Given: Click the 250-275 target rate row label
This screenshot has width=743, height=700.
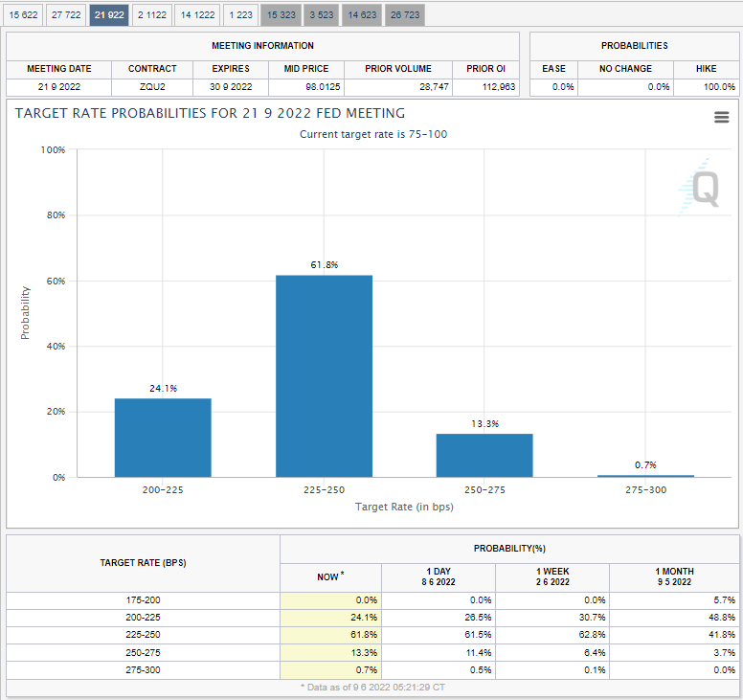Looking at the screenshot, I should click(x=143, y=653).
